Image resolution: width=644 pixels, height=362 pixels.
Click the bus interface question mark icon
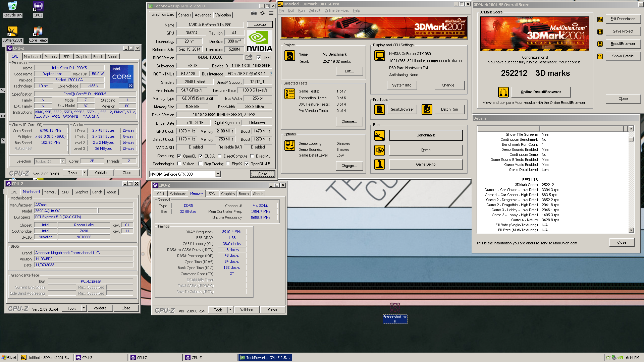pos(271,74)
